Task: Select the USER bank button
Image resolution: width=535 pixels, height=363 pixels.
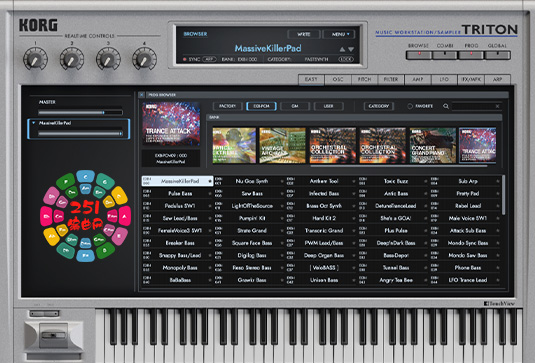Action: [x=328, y=106]
